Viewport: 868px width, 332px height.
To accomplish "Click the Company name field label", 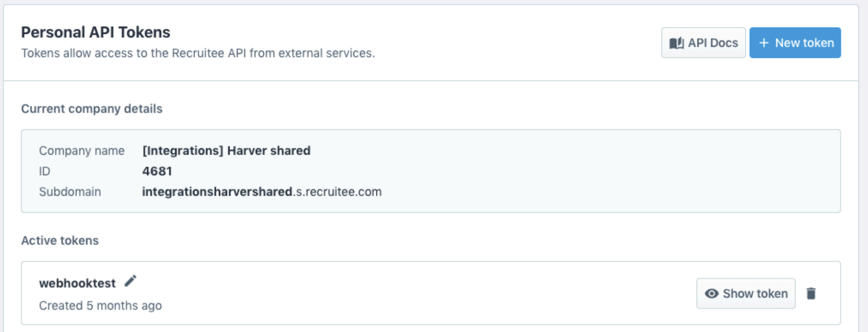I will coord(82,151).
